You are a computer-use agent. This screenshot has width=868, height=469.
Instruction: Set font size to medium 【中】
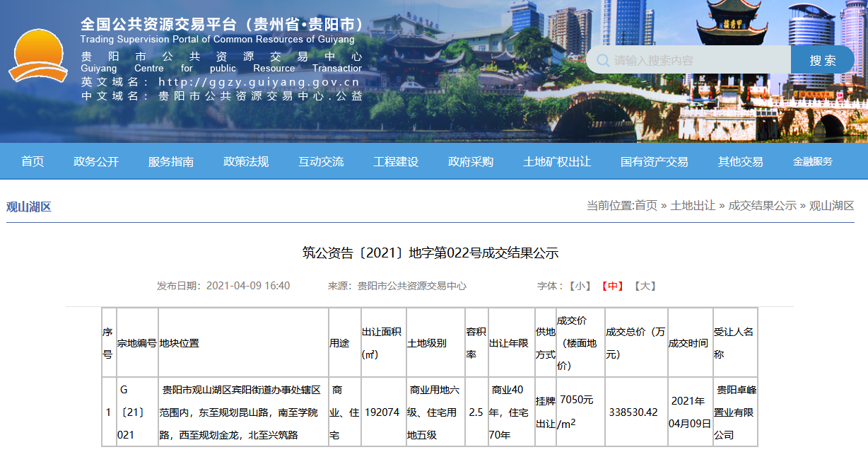click(612, 286)
